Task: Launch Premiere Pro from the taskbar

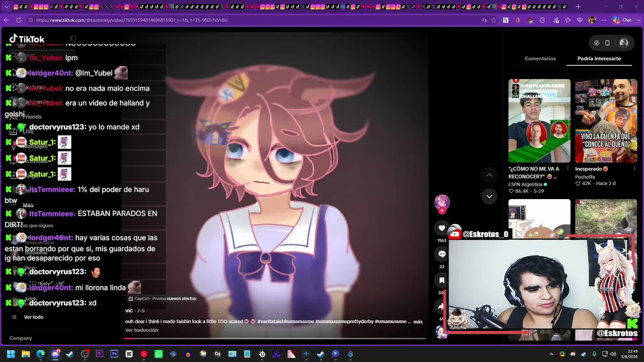Action: click(100, 354)
